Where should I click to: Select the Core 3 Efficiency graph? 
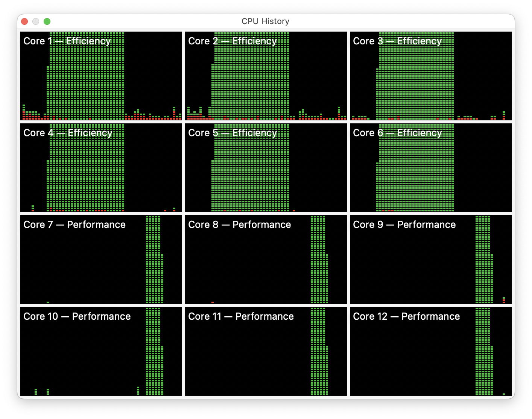tap(430, 75)
